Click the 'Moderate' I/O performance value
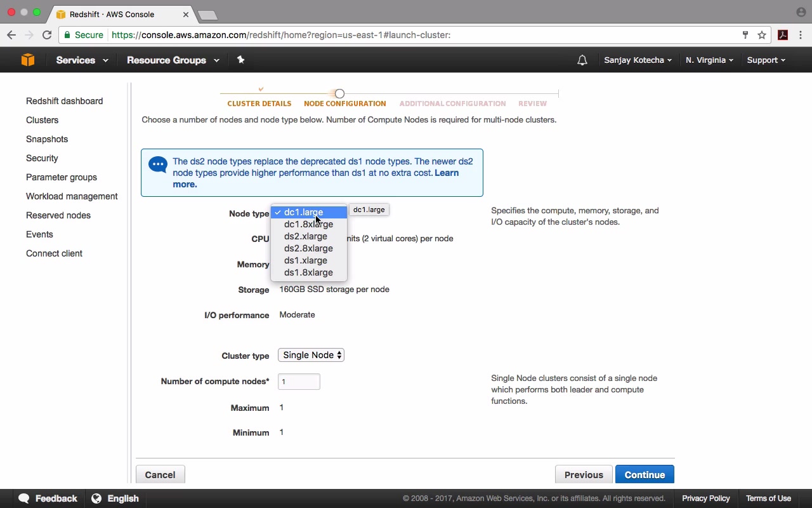The image size is (812, 508). [x=297, y=314]
